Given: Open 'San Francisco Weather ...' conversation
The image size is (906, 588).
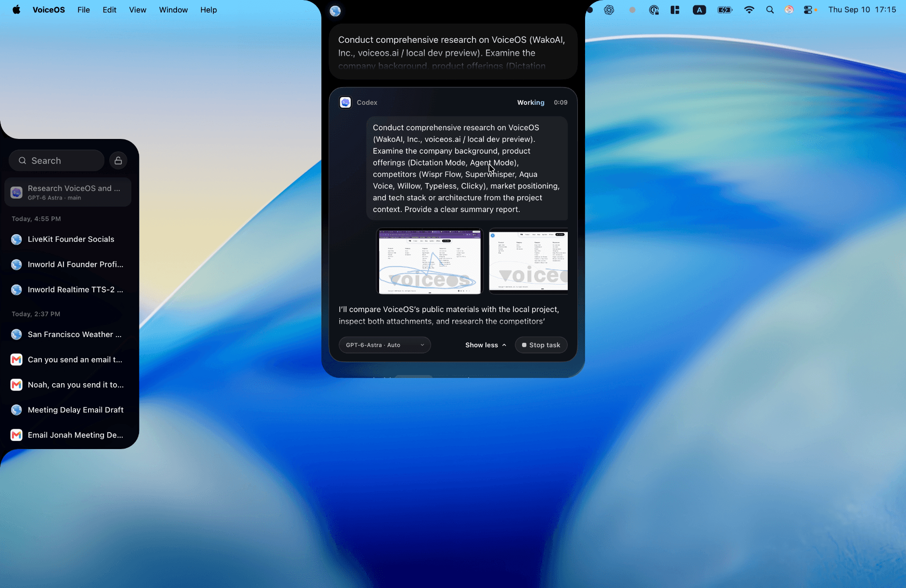Looking at the screenshot, I should [68, 334].
